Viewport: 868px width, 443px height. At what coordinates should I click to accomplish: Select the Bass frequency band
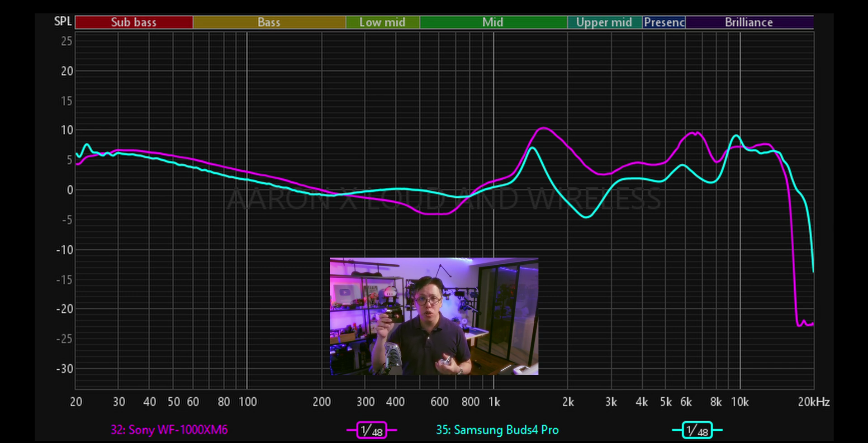tap(269, 22)
